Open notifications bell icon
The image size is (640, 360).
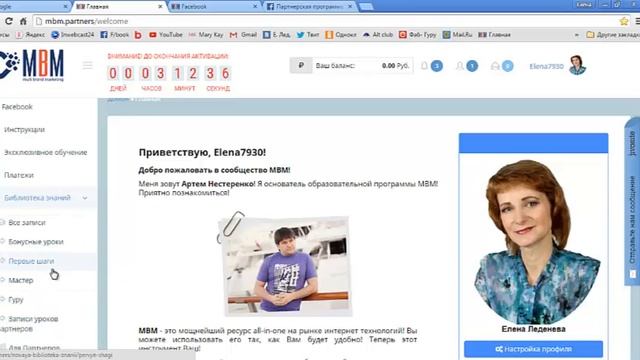pyautogui.click(x=424, y=66)
